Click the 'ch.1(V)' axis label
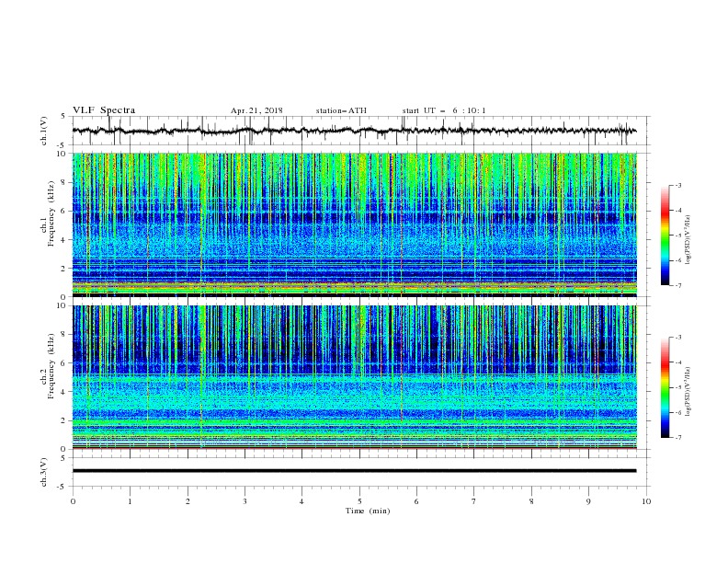The image size is (728, 563). tap(44, 131)
